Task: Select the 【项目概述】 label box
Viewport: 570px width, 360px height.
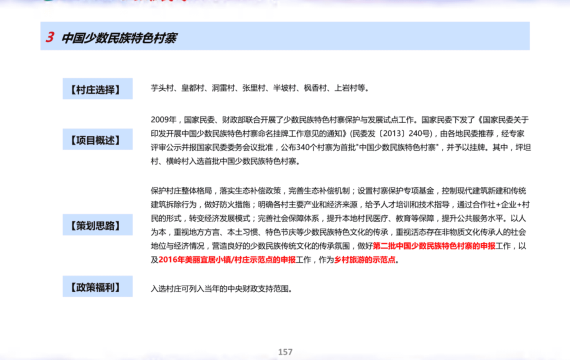Action: pyautogui.click(x=97, y=139)
